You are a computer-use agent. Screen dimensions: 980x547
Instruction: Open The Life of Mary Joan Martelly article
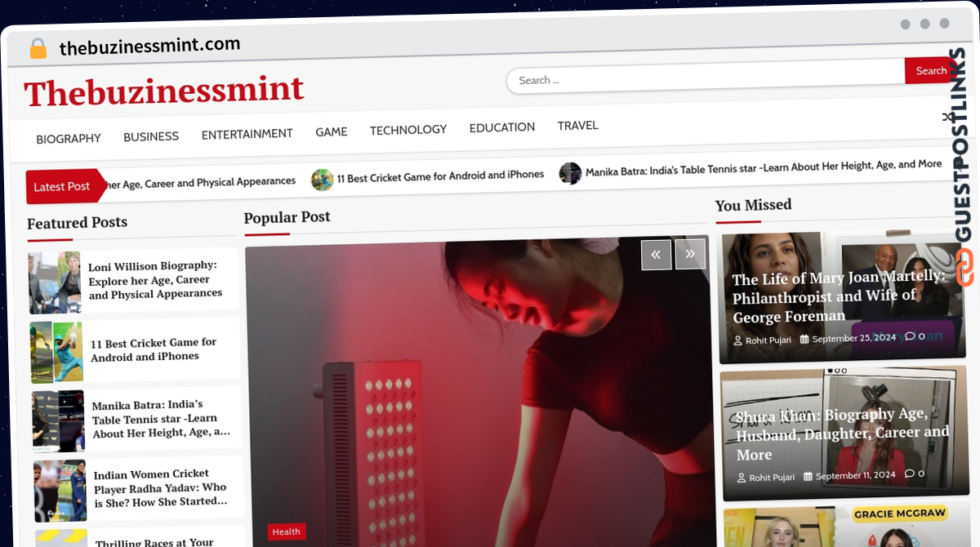coord(838,296)
